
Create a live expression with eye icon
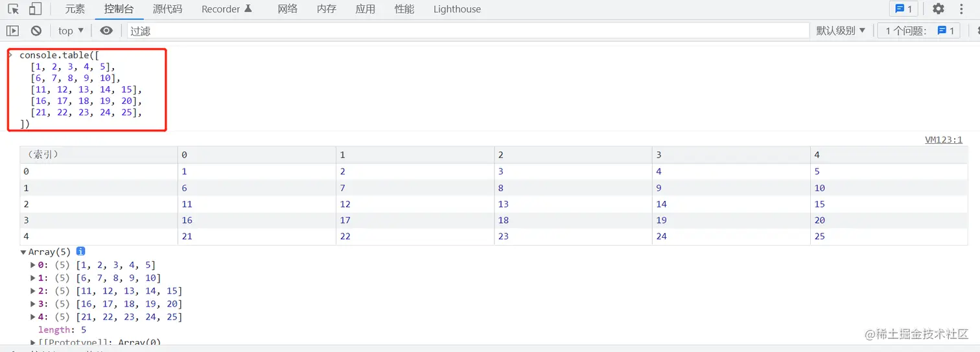coord(106,30)
